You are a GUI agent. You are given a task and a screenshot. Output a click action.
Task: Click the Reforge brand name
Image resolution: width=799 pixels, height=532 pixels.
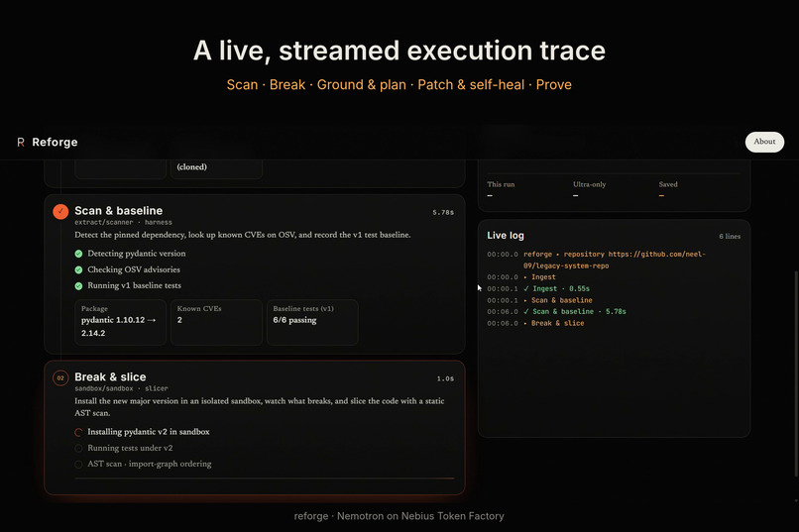click(x=56, y=142)
